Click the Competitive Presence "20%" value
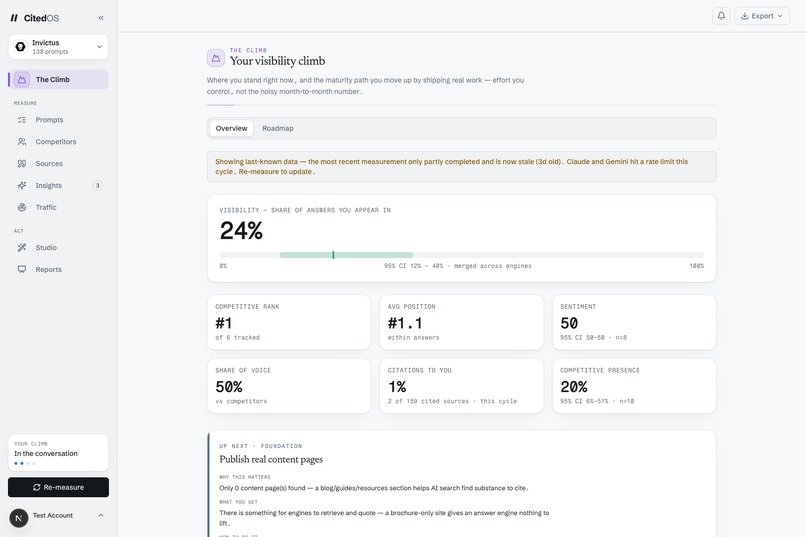 (574, 387)
